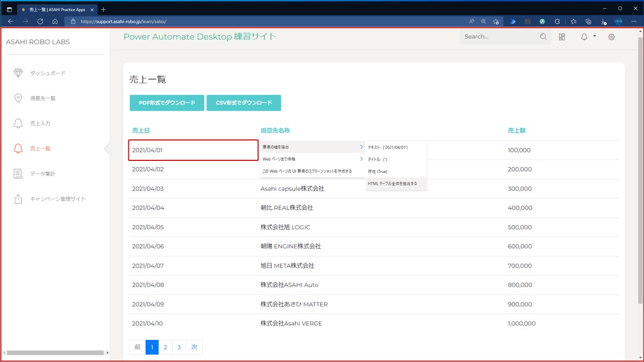Expand the bell dropdown caret
644x362 pixels.
point(594,36)
